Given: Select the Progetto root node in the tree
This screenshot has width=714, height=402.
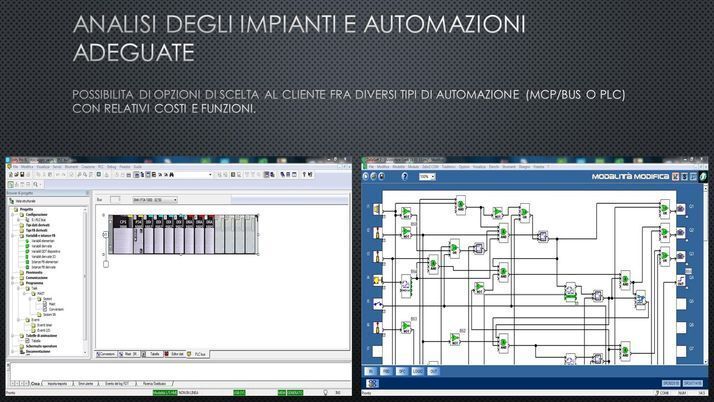Looking at the screenshot, I should (x=26, y=209).
